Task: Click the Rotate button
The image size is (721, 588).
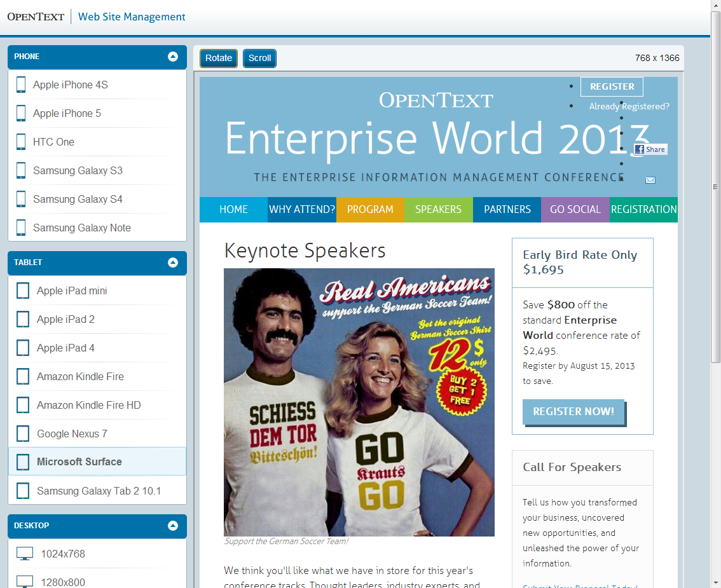Action: tap(219, 58)
